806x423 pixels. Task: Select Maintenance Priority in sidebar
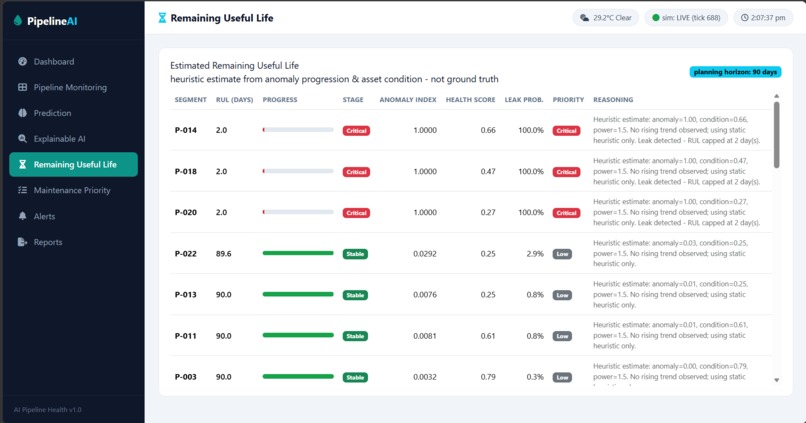pos(74,190)
